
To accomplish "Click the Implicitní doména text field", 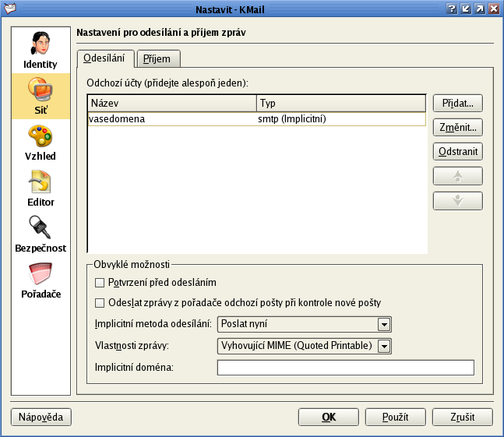I will [x=345, y=368].
